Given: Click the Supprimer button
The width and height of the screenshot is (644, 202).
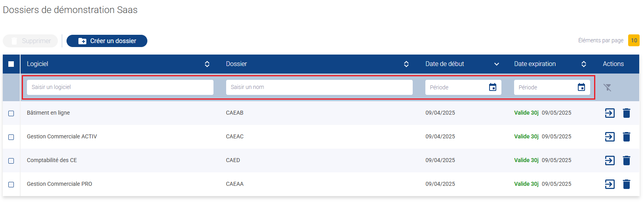Looking at the screenshot, I should [30, 41].
